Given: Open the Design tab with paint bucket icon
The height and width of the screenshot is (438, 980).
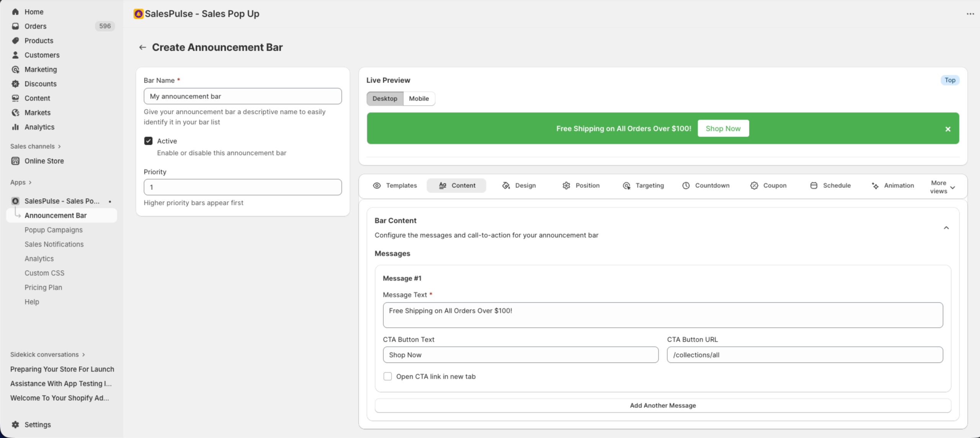Looking at the screenshot, I should coord(506,185).
